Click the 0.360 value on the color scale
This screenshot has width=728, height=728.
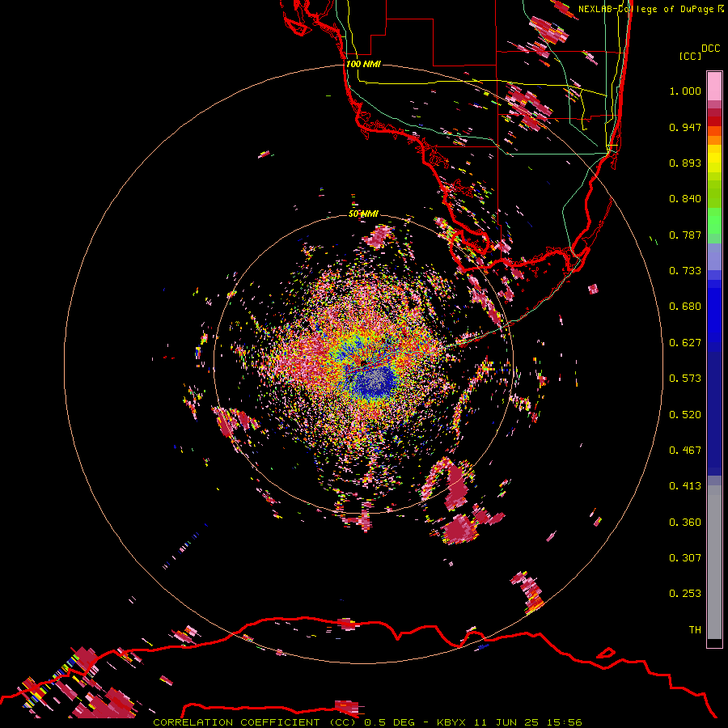click(x=685, y=523)
